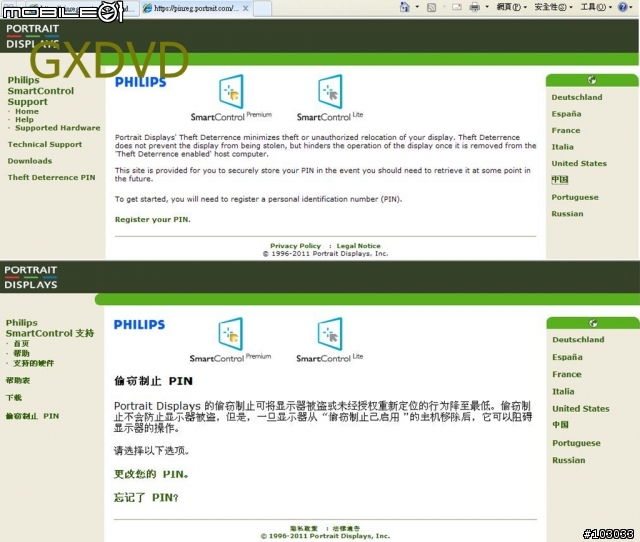Open the Help icon dropdown arrow
This screenshot has width=640, height=542.
click(x=633, y=7)
